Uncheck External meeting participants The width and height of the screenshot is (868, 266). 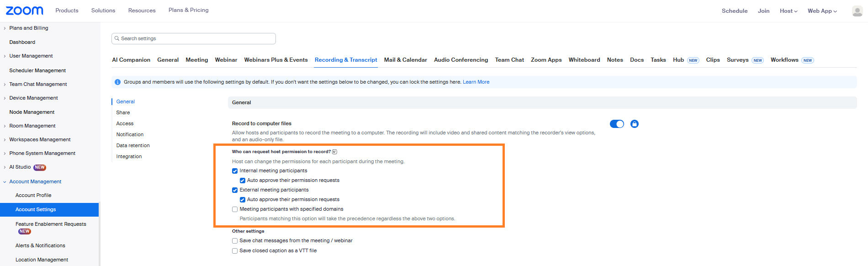[x=235, y=190]
